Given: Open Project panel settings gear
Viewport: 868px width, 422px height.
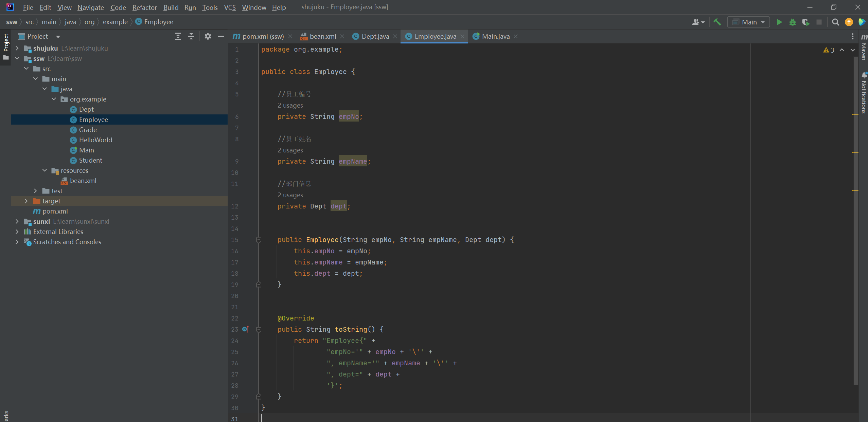Looking at the screenshot, I should 208,36.
